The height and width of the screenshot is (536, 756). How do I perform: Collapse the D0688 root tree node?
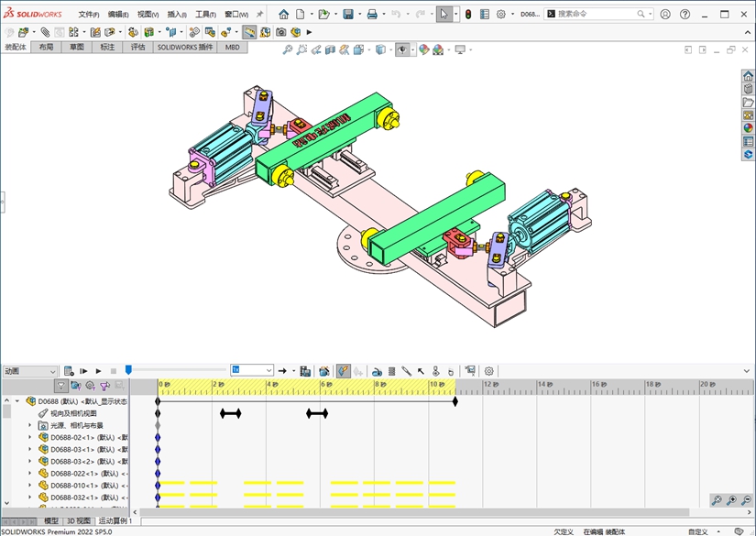[17, 401]
